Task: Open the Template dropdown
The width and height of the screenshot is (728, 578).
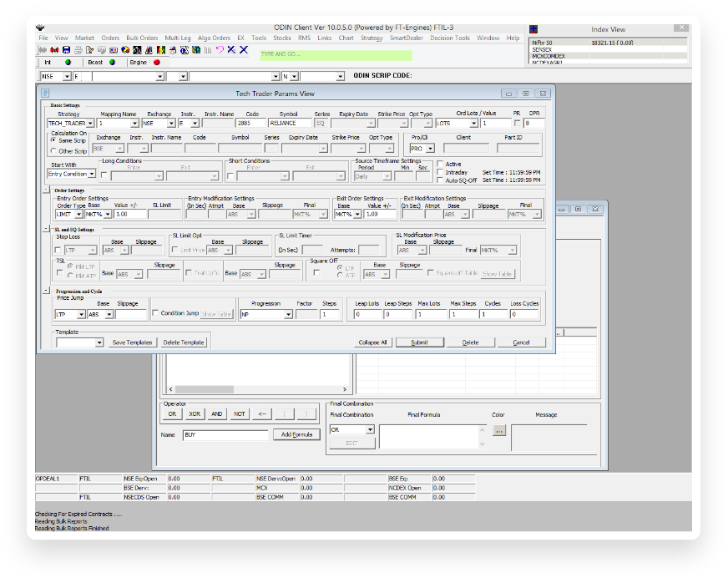Action: point(99,342)
